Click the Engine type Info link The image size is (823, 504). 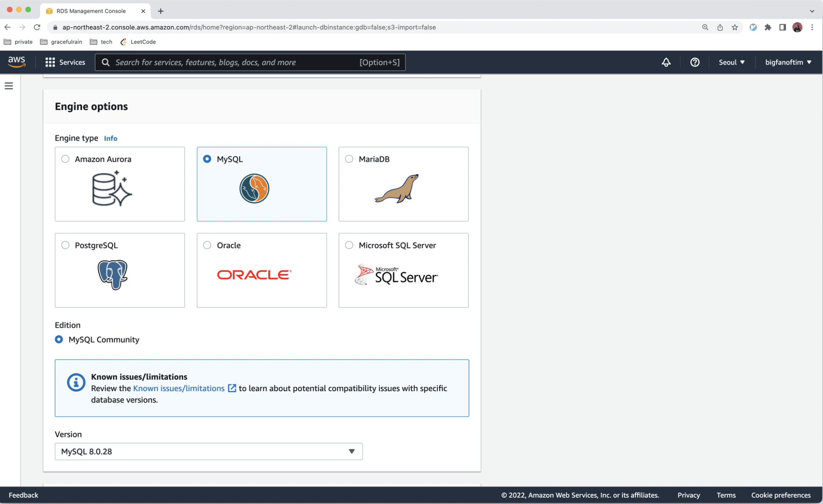click(111, 139)
